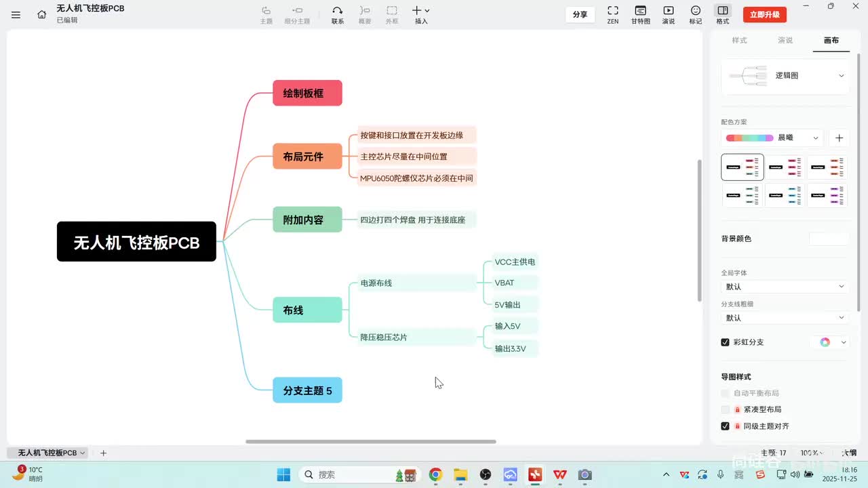Image resolution: width=868 pixels, height=488 pixels.
Task: Open the background color (背景颜色) swatch
Action: coord(829,239)
